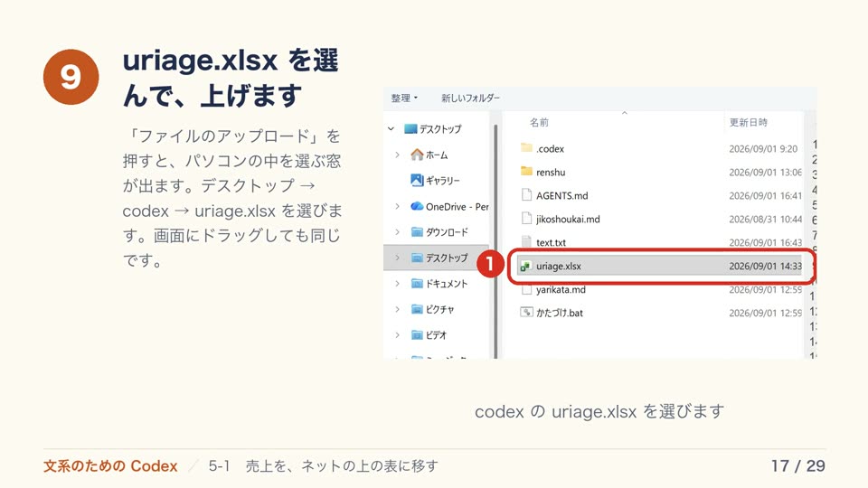
Task: Sort by the 更新日時 column header
Action: click(748, 122)
